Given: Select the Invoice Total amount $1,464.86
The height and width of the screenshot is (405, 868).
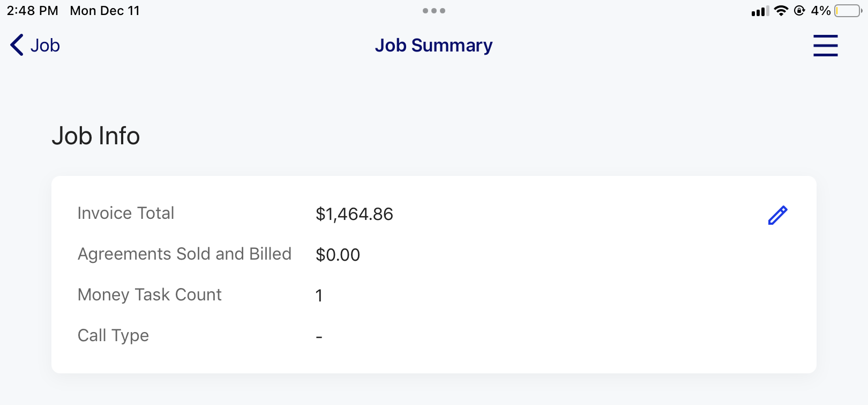Looking at the screenshot, I should click(x=354, y=214).
